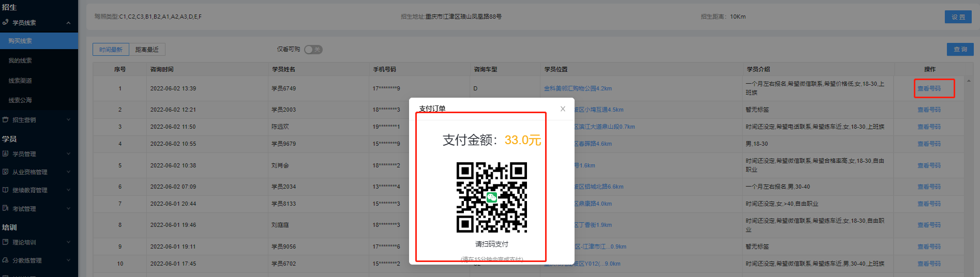Click the 分教练管理 sidebar icon
The width and height of the screenshot is (980, 277).
click(5, 260)
